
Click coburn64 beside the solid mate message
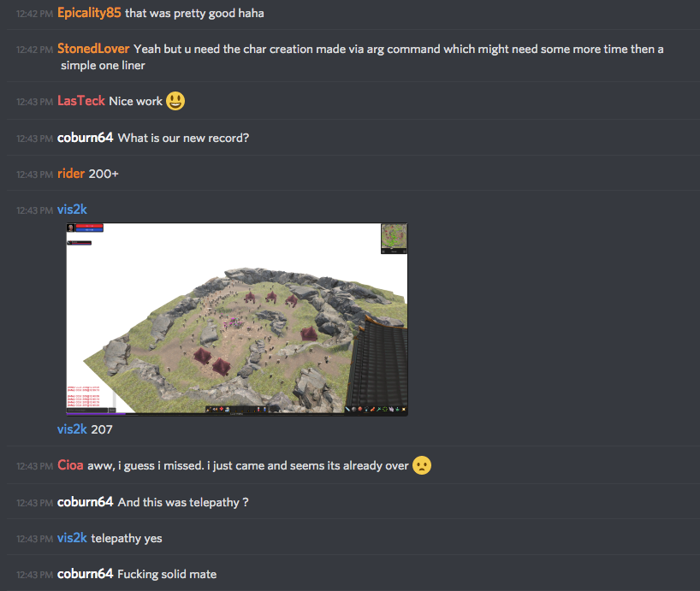[x=86, y=574]
